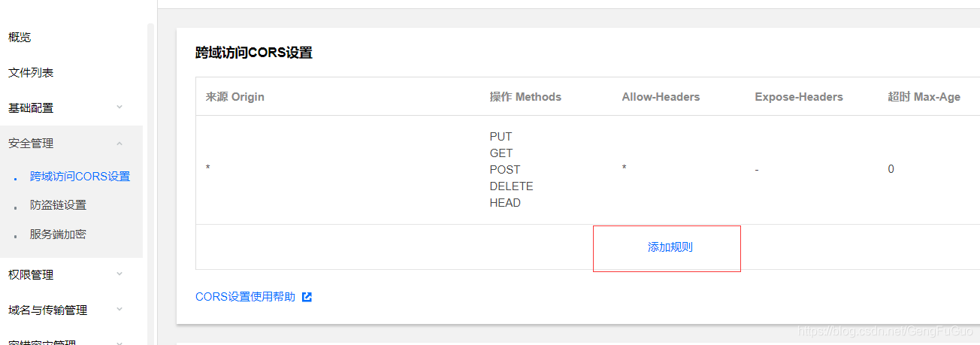Click the 权限管理 section label

pos(31,274)
